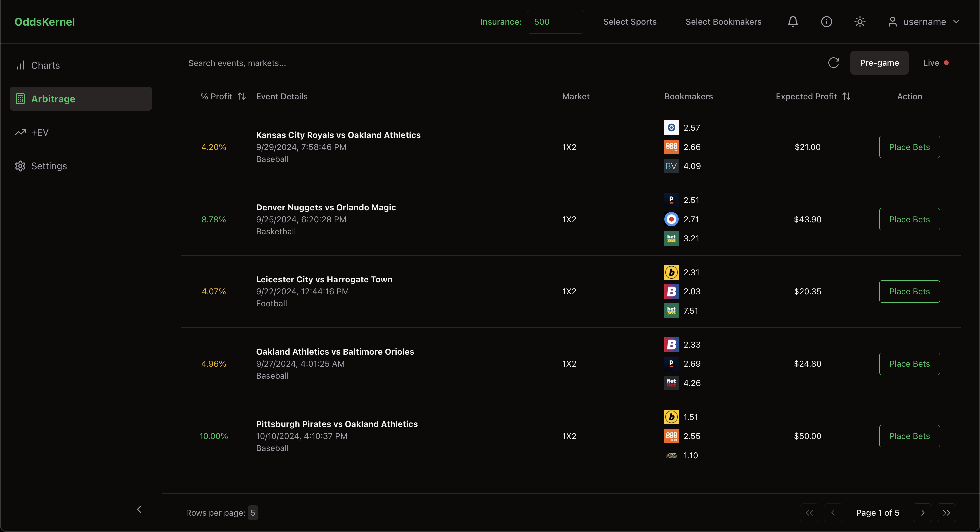The width and height of the screenshot is (980, 532).
Task: Click the round target icon at 2.71 odds
Action: [x=671, y=219]
